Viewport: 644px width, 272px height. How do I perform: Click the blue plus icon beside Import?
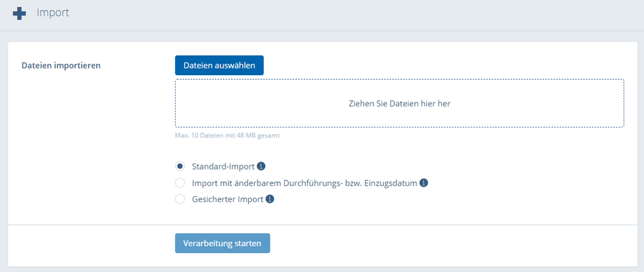click(19, 14)
